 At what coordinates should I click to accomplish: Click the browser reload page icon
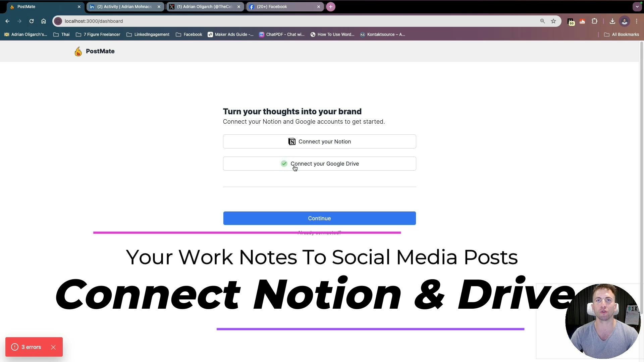pyautogui.click(x=32, y=21)
